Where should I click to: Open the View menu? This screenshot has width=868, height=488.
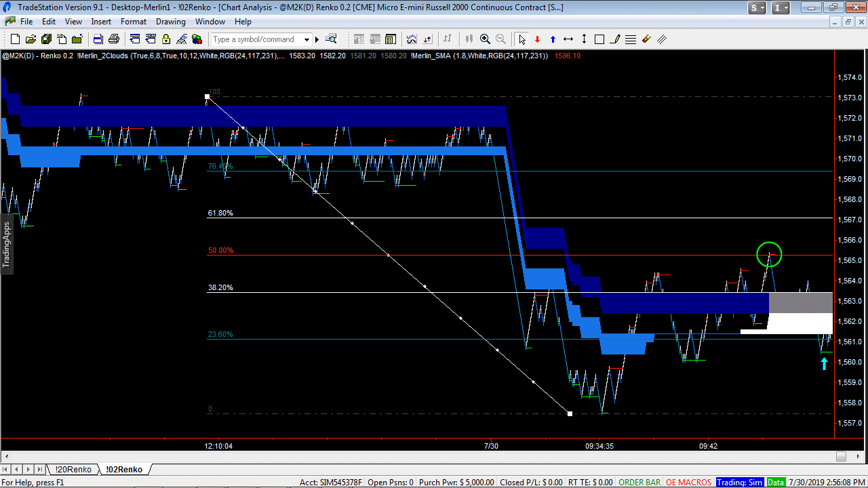point(73,22)
